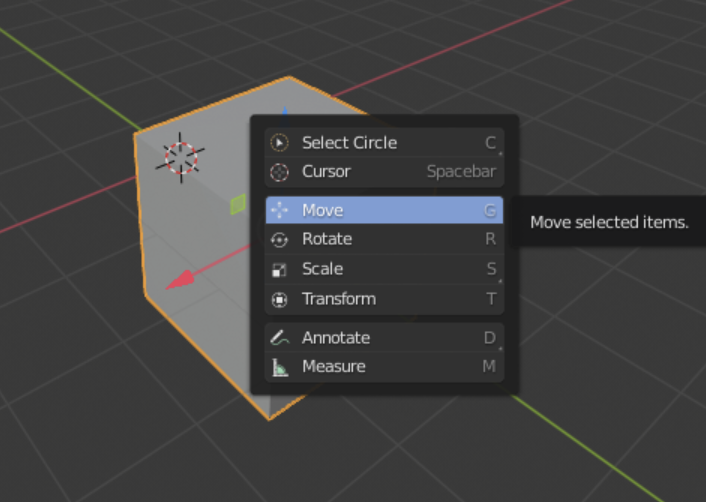Pick the highlighted Move tool entry
This screenshot has width=706, height=502.
click(384, 210)
